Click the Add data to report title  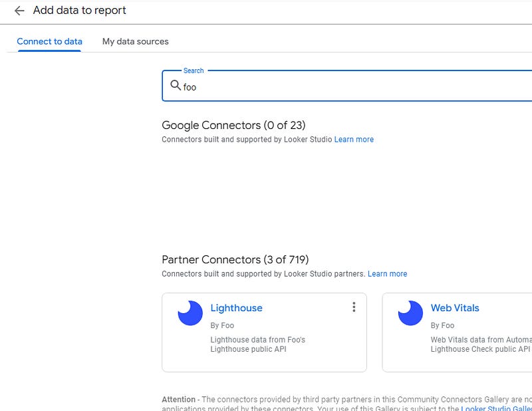click(x=79, y=11)
